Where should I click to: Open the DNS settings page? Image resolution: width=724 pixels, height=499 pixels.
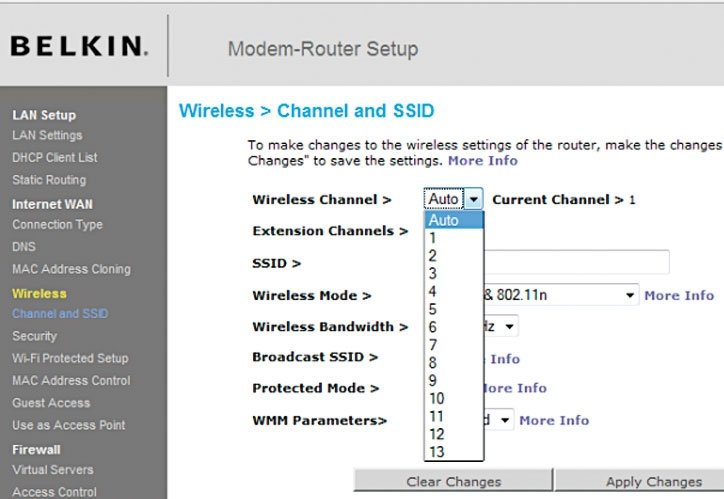point(24,246)
